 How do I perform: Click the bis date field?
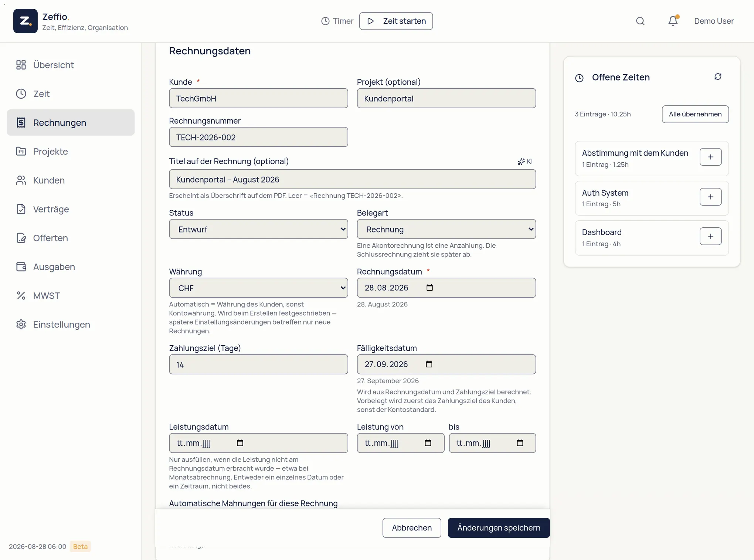(492, 443)
